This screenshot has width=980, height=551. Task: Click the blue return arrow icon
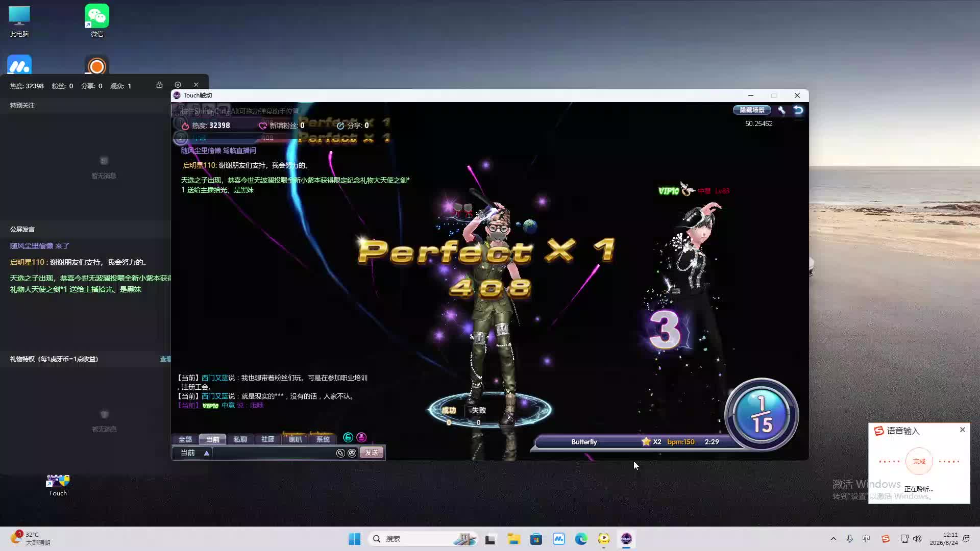(798, 110)
